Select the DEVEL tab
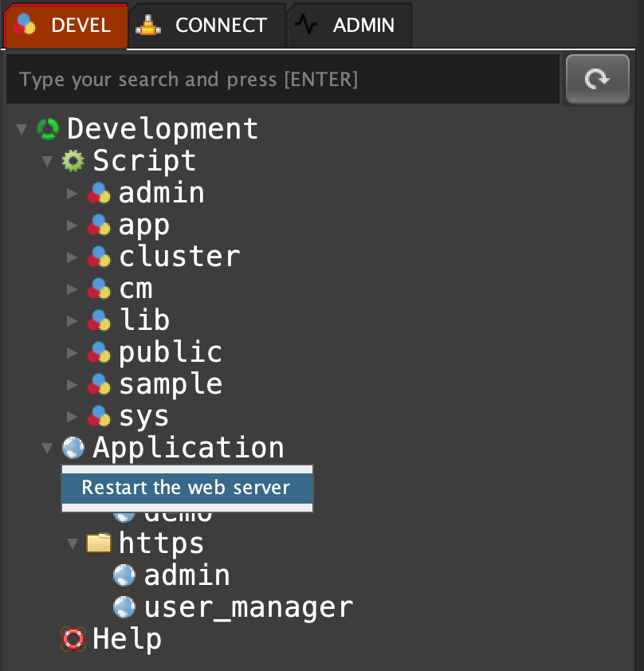Viewport: 644px width, 671px height. 65,26
